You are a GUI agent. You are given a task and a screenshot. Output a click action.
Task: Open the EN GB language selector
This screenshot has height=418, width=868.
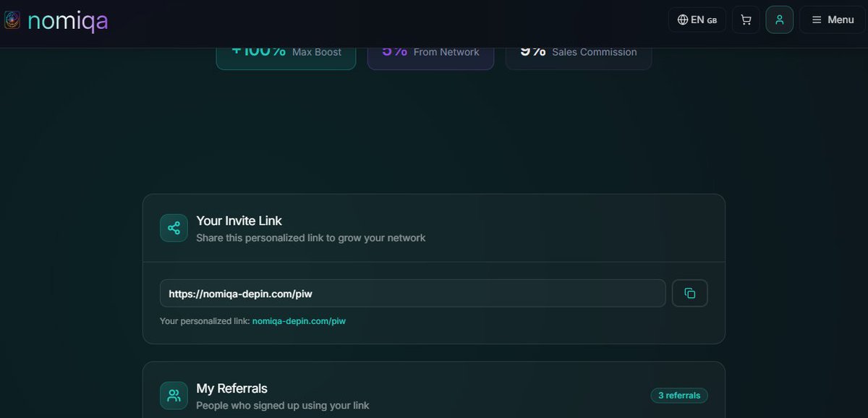[x=697, y=20]
